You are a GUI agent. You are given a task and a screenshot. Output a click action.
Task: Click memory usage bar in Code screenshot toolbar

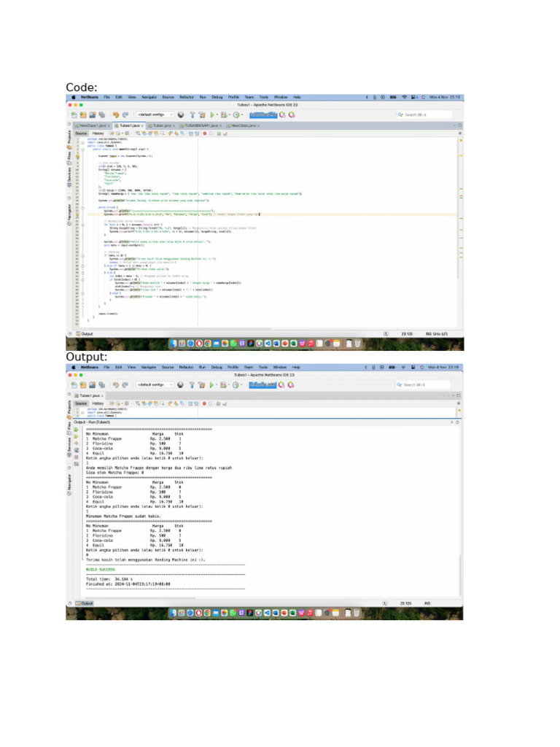coord(263,115)
